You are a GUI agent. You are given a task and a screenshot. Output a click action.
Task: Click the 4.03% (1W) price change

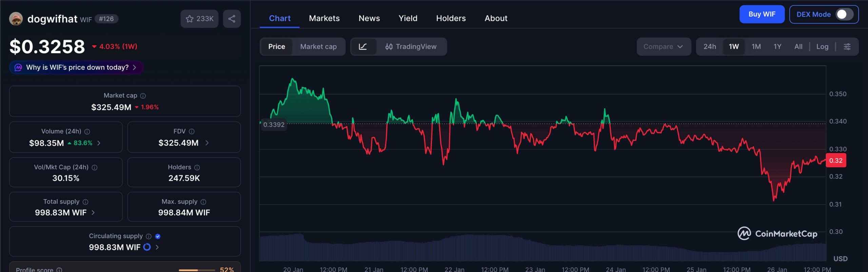click(115, 47)
